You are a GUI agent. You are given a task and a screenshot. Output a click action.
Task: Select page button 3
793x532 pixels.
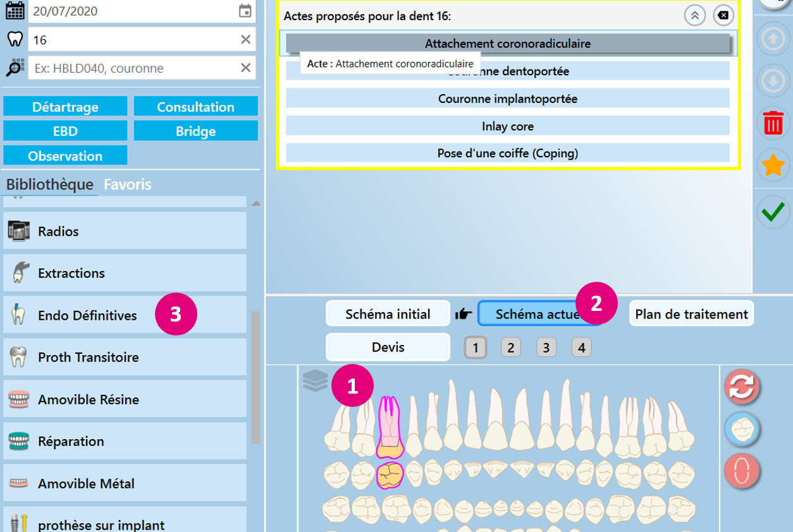546,347
